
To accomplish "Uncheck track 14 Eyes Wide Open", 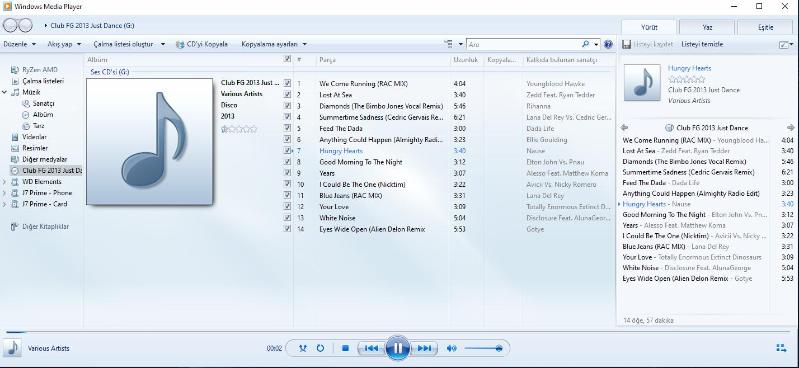I will coord(287,229).
